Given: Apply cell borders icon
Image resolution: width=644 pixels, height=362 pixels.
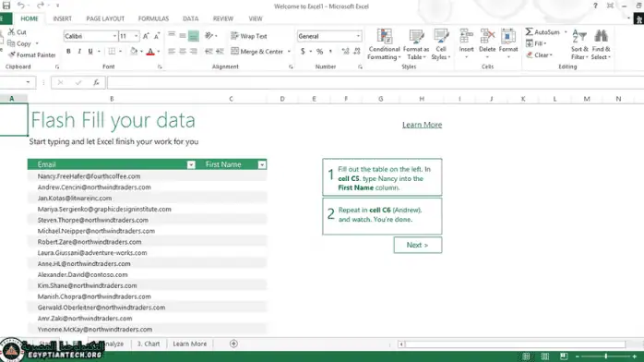Looking at the screenshot, I should pyautogui.click(x=112, y=52).
